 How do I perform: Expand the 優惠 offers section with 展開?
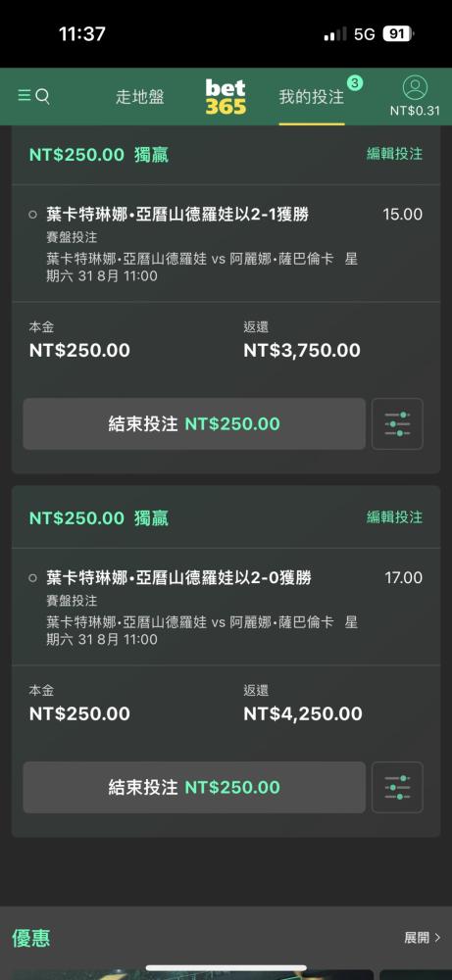tap(422, 938)
